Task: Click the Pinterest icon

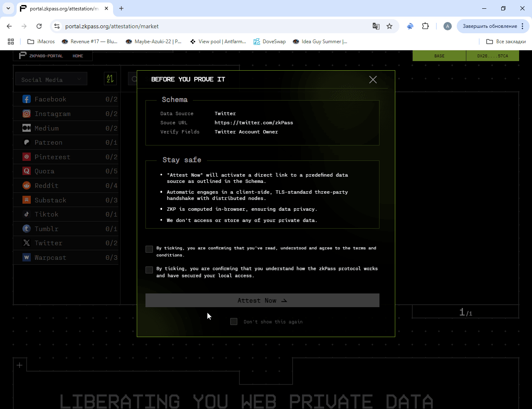Action: (27, 157)
